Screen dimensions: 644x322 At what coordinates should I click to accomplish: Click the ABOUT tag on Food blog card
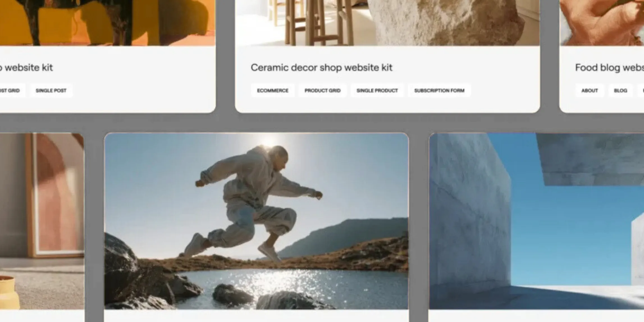coord(589,90)
